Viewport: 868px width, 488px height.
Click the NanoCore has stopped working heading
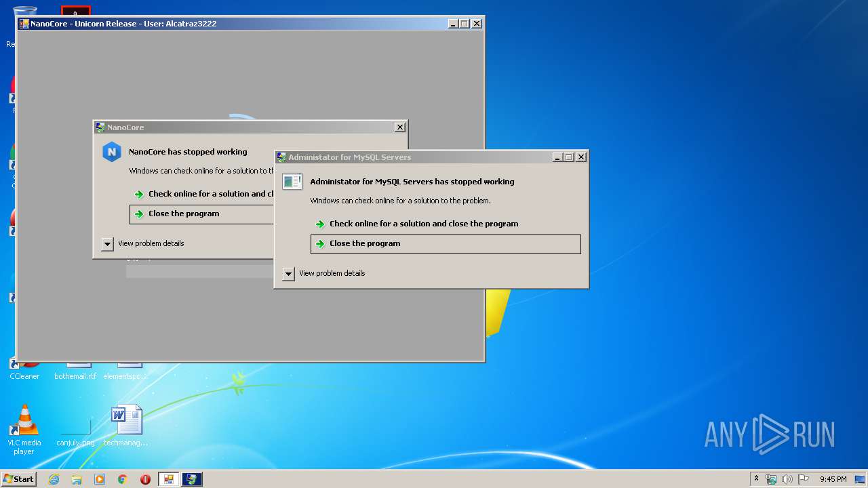pyautogui.click(x=188, y=152)
